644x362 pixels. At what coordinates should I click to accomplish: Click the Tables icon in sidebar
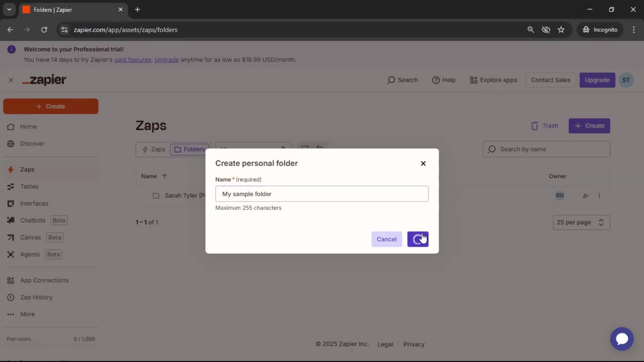pos(11,186)
